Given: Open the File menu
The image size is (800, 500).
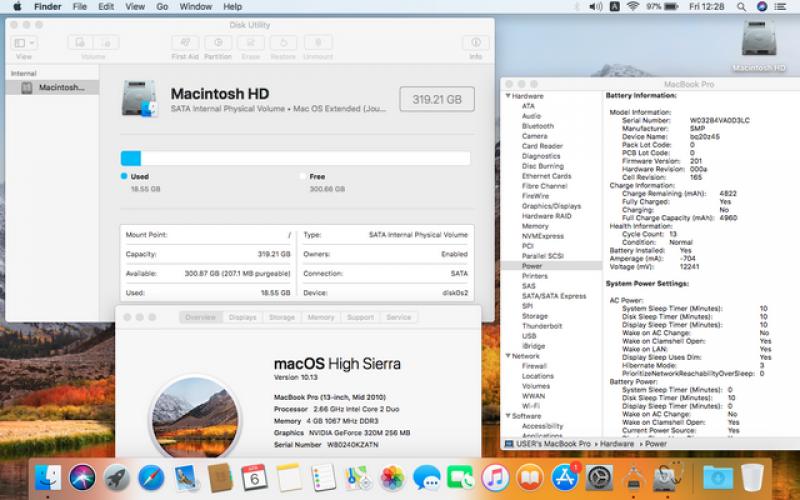Looking at the screenshot, I should 80,7.
